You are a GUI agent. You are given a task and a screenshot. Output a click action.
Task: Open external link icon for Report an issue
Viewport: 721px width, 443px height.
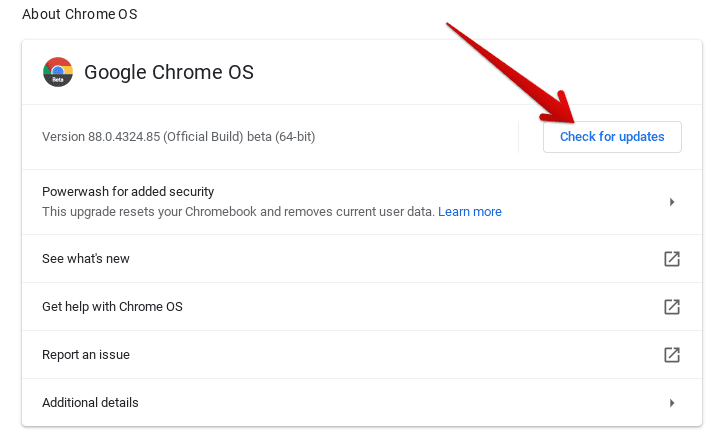coord(672,355)
